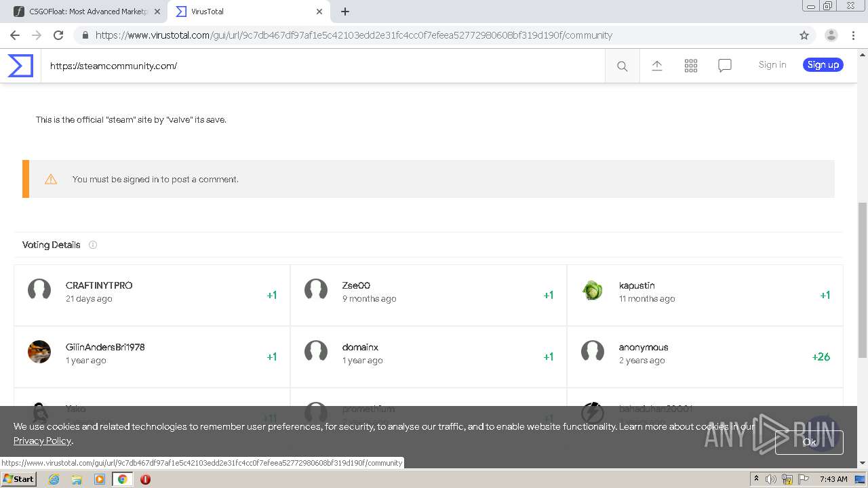Open File Explorer from taskbar

click(x=77, y=479)
